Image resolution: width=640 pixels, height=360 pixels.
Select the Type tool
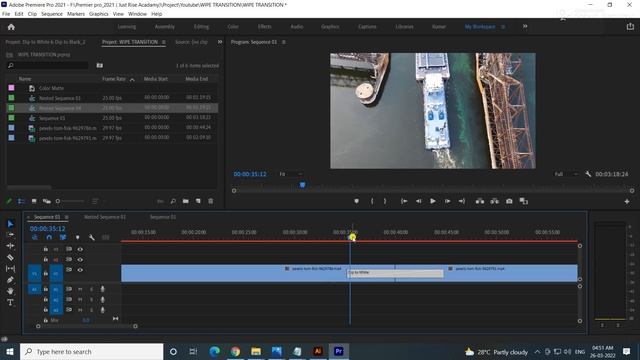(x=10, y=302)
